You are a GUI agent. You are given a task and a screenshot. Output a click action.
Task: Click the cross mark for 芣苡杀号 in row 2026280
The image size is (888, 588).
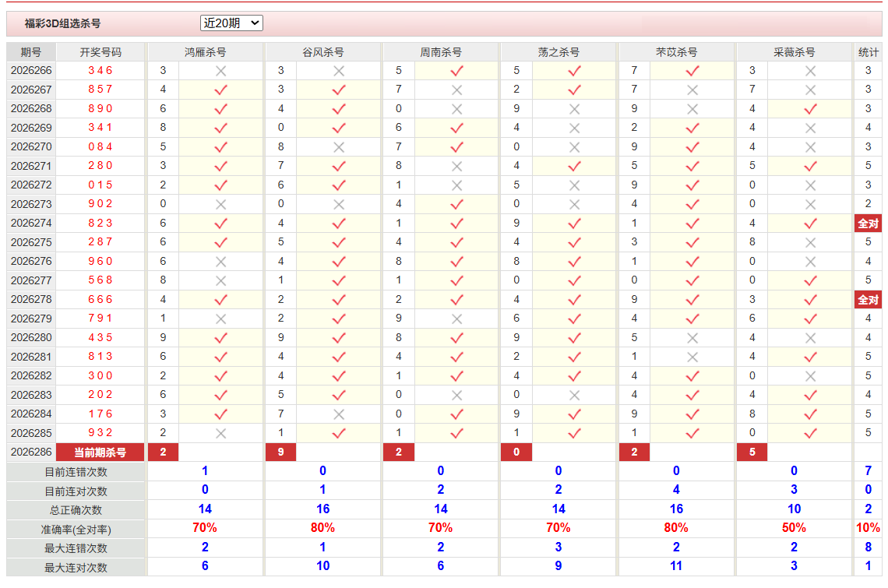coord(692,338)
